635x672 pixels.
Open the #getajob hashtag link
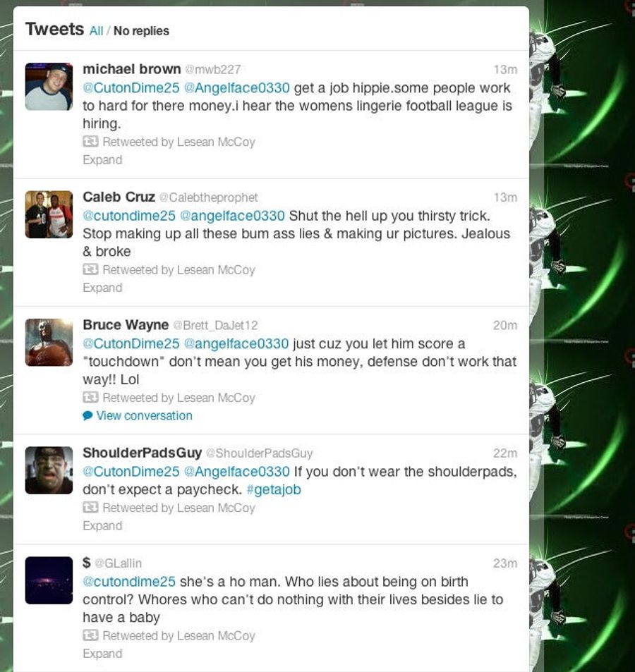click(x=274, y=489)
